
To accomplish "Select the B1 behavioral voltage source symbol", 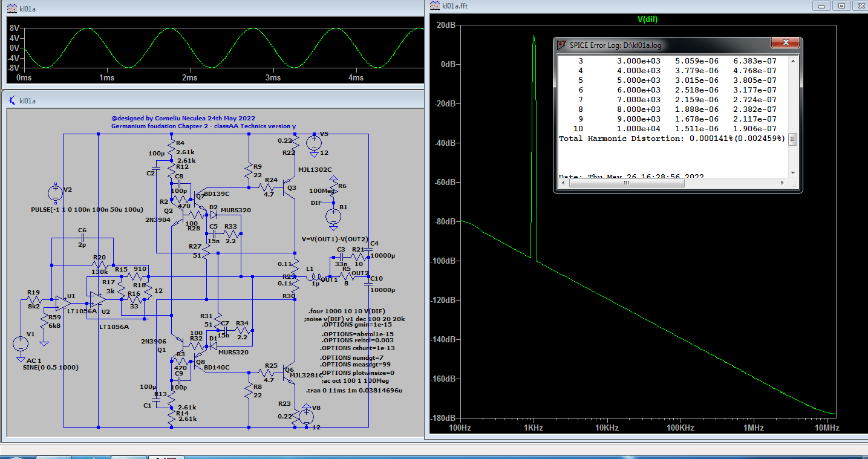I will point(333,216).
